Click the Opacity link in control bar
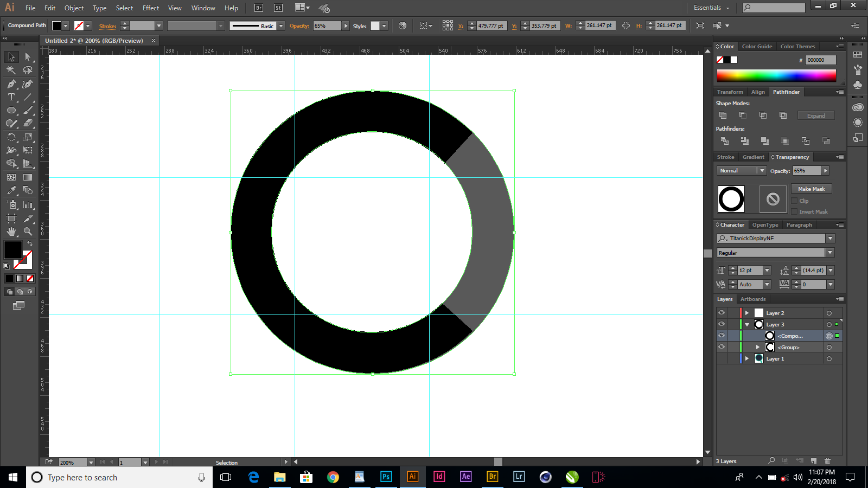Viewport: 868px width, 488px height. pyautogui.click(x=299, y=26)
